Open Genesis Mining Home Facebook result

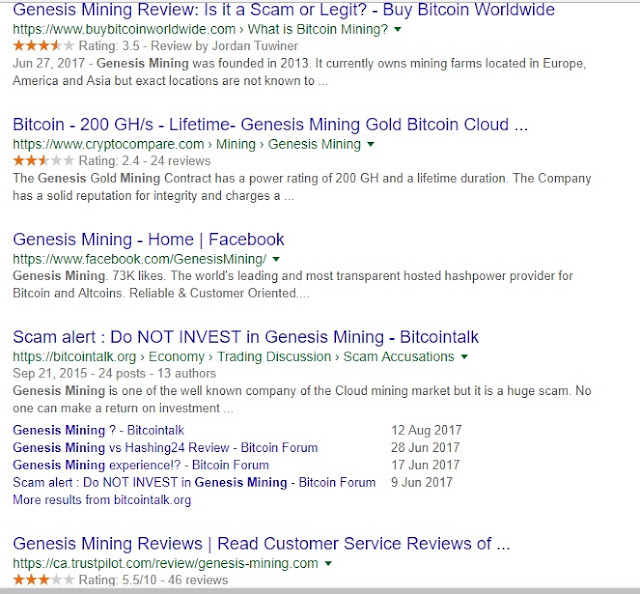pyautogui.click(x=149, y=239)
